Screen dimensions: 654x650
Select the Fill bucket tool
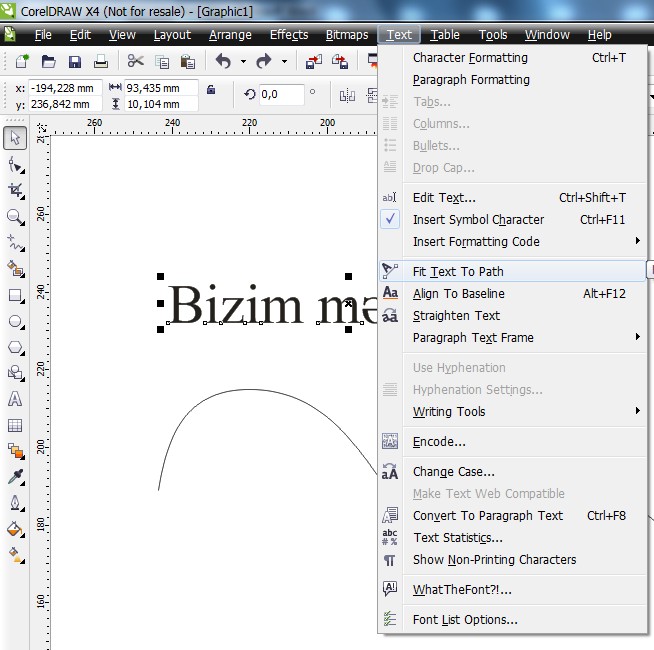click(16, 529)
